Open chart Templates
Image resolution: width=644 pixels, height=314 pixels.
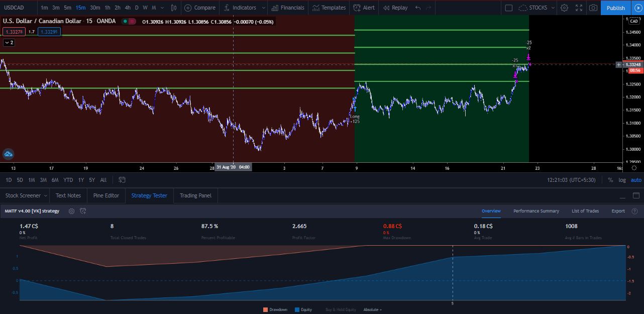tap(316, 8)
